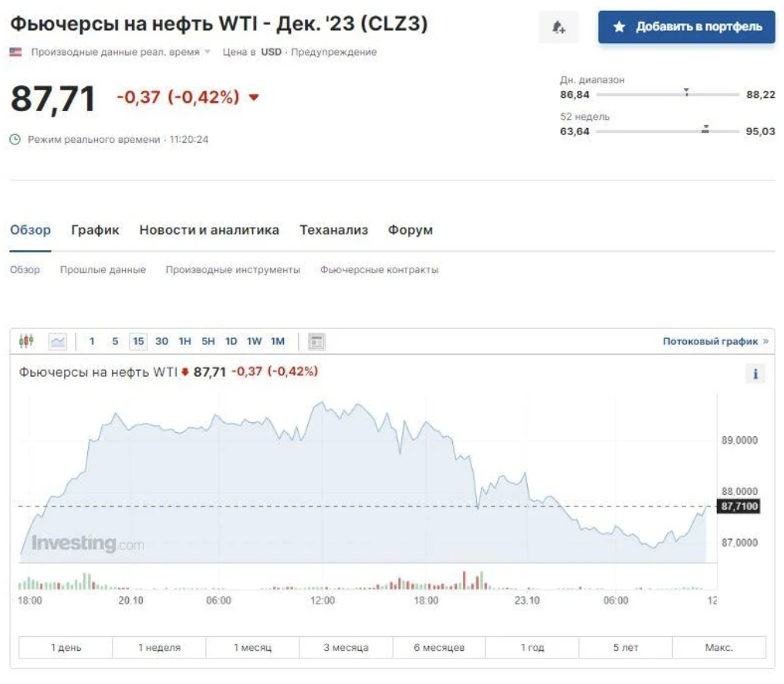Open the chart news panel icon
Viewport: 784px width, 684px height.
316,341
